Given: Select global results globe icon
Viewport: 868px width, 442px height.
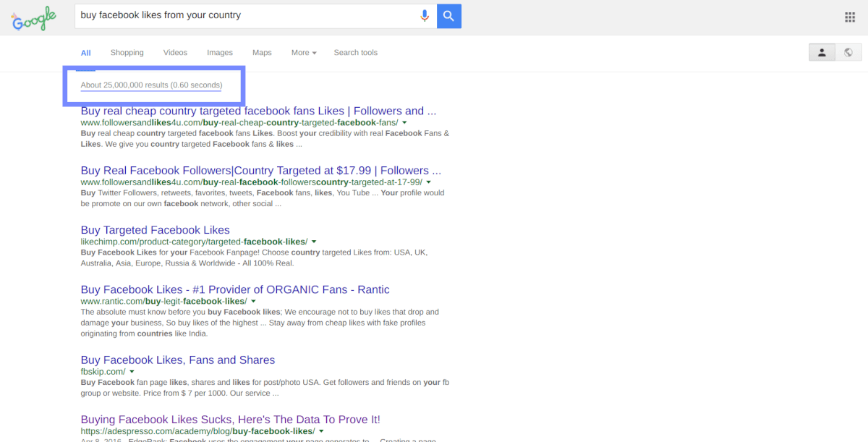Looking at the screenshot, I should (848, 53).
